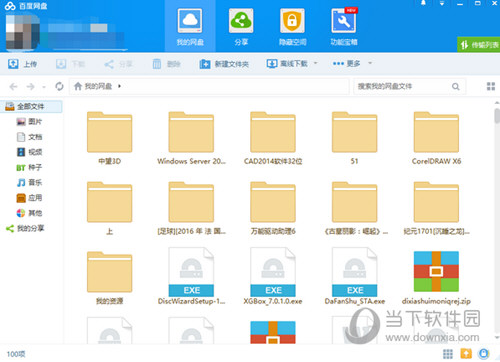500x362 pixels.
Task: Select 我的网盘 breadcrumb
Action: click(98, 86)
